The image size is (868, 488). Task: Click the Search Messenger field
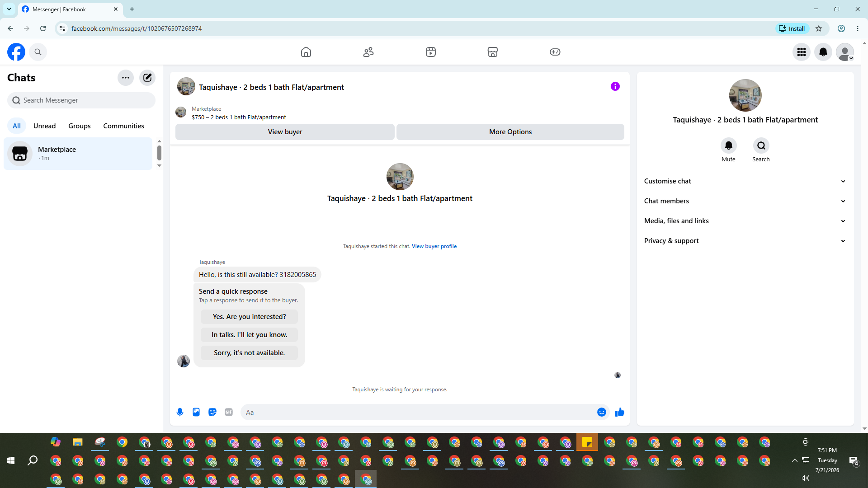tap(81, 100)
